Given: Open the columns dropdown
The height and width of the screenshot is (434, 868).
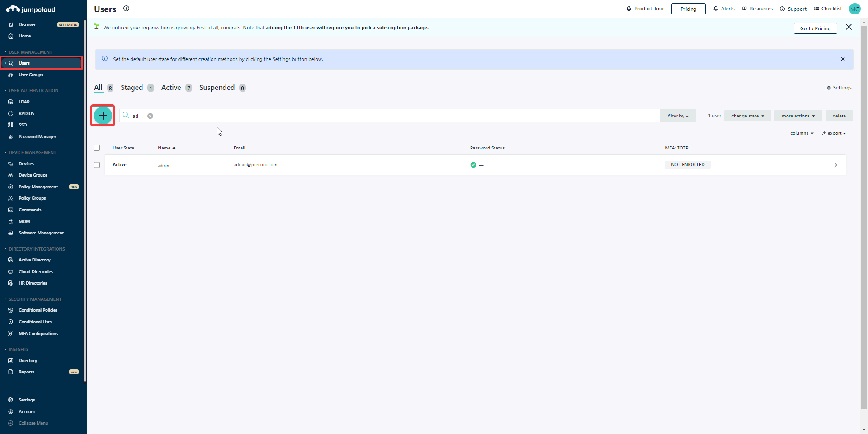Looking at the screenshot, I should pyautogui.click(x=801, y=133).
